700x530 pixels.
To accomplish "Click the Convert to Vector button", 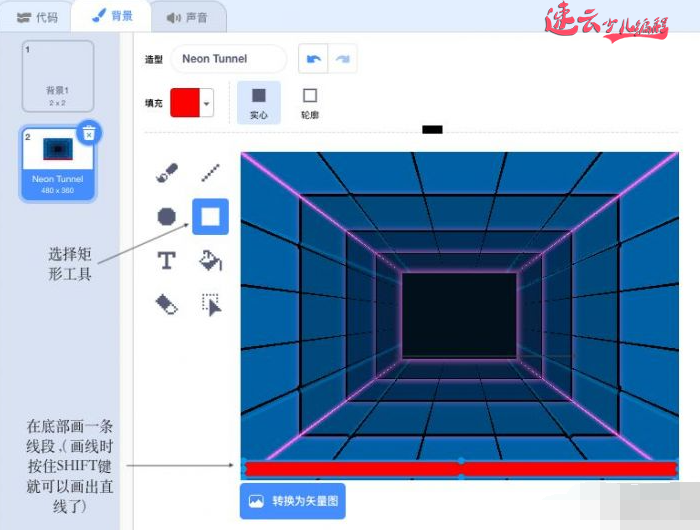I will 293,501.
